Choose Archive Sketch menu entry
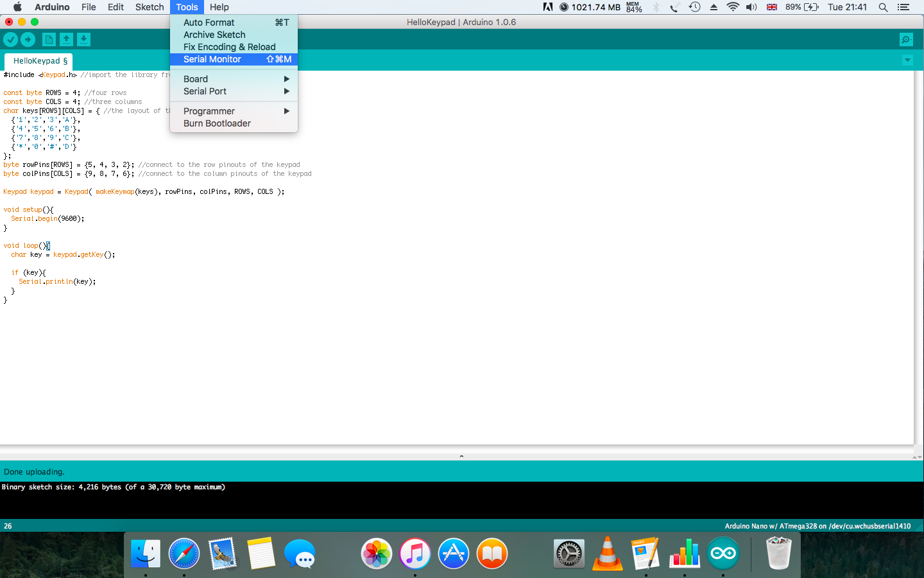This screenshot has height=578, width=924. (234, 35)
